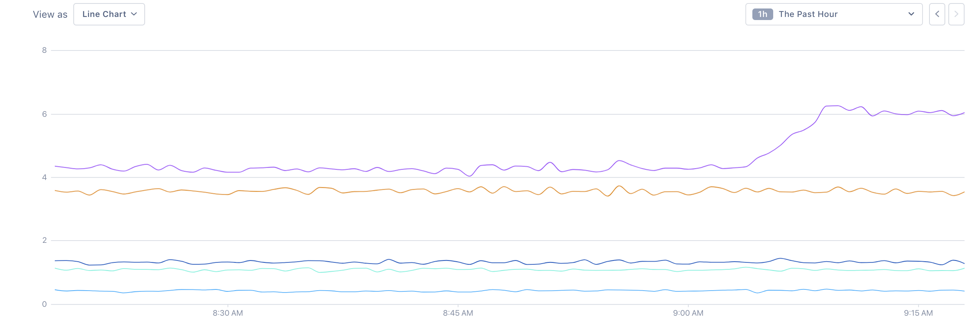
Task: Open The Past Hour time range dropdown
Action: (833, 14)
